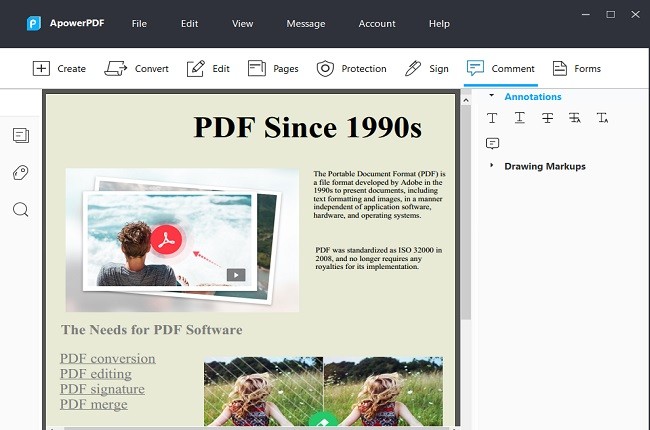Expand the Drawing Markups section arrow
Image resolution: width=650 pixels, height=430 pixels.
pos(492,165)
